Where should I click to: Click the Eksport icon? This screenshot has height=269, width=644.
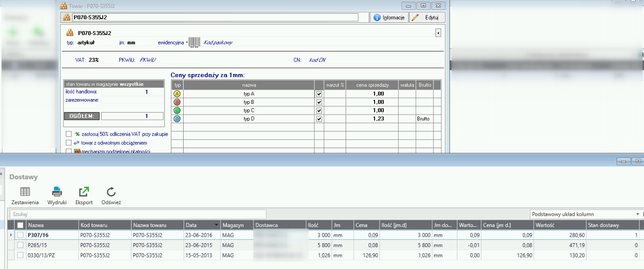coord(84,192)
